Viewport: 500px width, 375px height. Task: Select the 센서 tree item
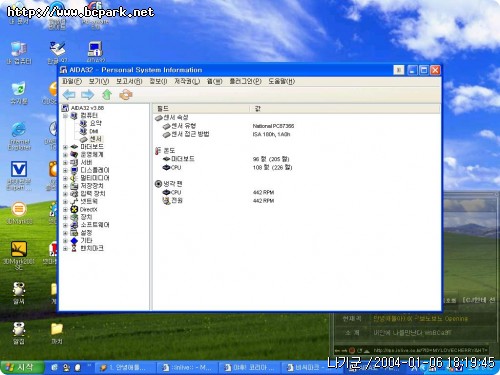[x=96, y=139]
